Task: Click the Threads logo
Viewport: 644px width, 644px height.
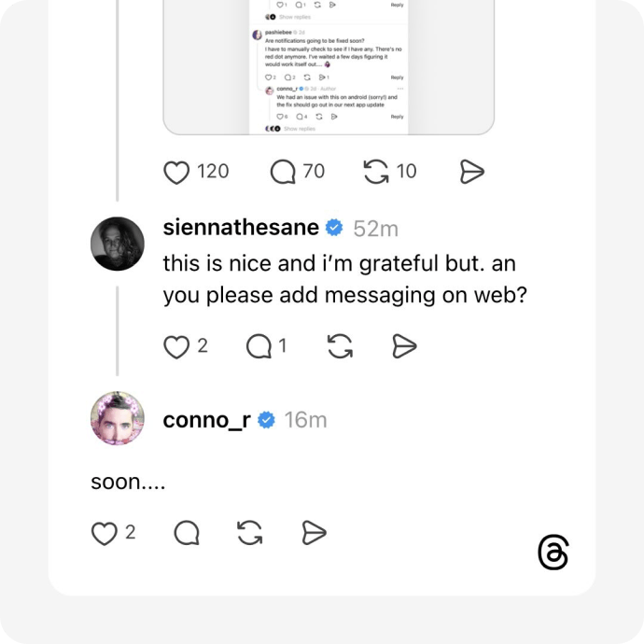Action: pyautogui.click(x=553, y=553)
